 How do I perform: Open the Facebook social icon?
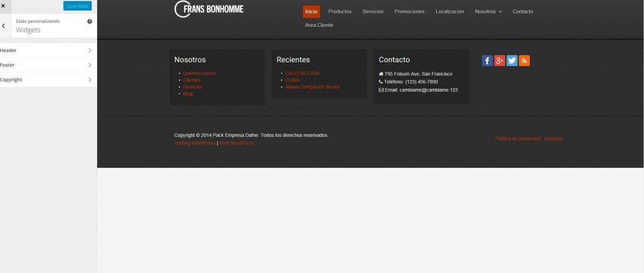click(x=487, y=61)
